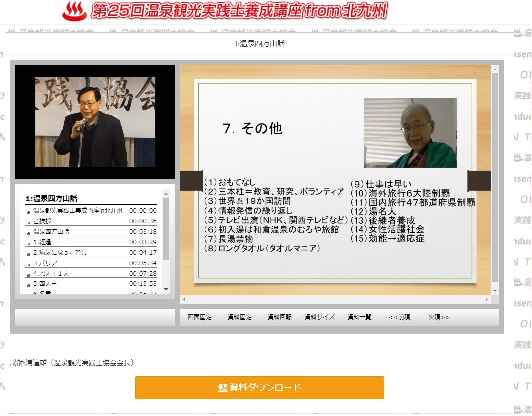
Task: Click marker icon beside 5.四天王 chapter
Action: pyautogui.click(x=29, y=285)
